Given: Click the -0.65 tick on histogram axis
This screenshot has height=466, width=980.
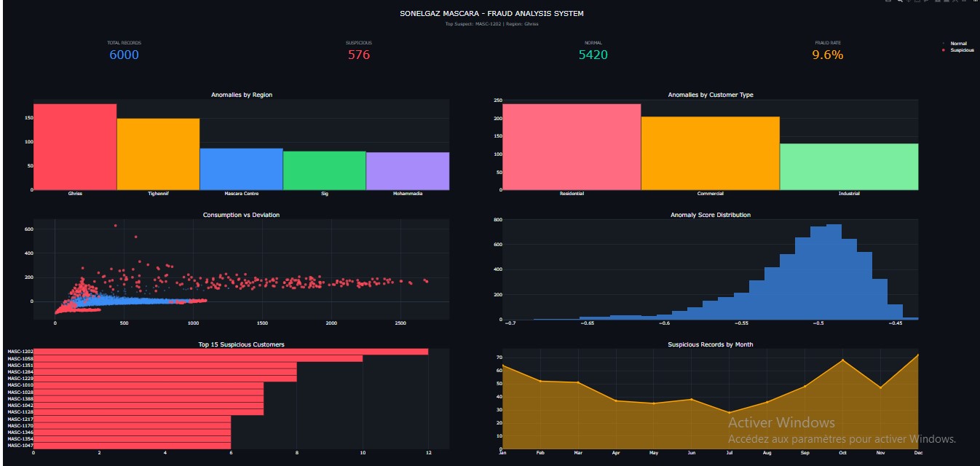Looking at the screenshot, I should pos(586,323).
